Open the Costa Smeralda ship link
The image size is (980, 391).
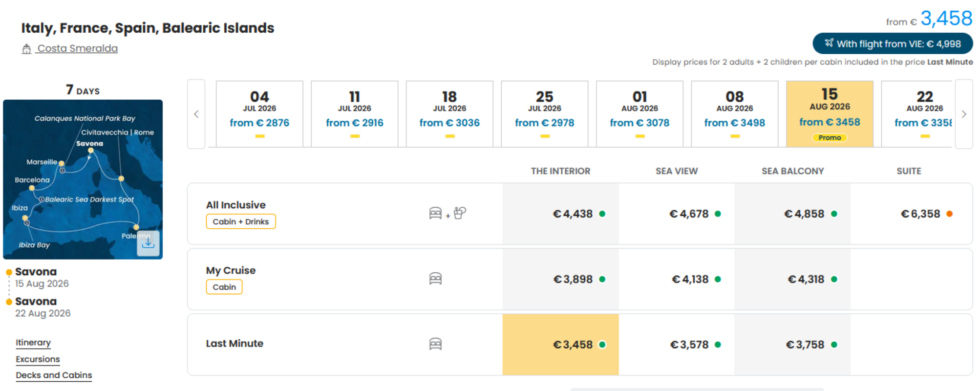(x=78, y=48)
